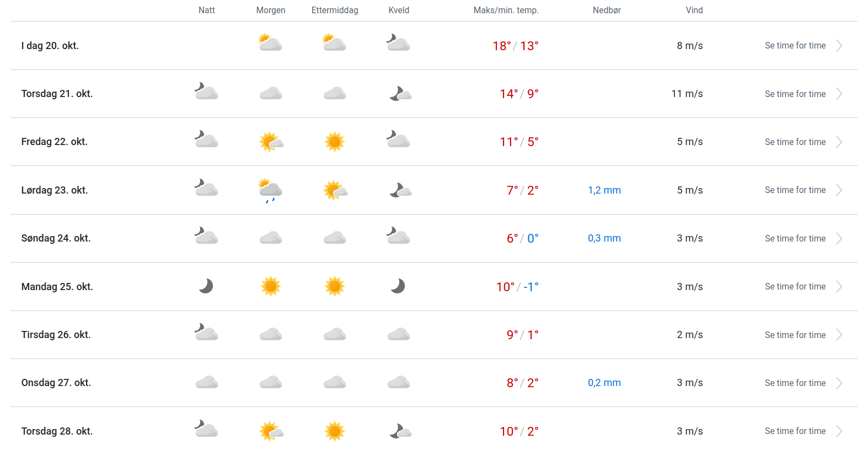Expand Fredag 22. okt. using its chevron
Screen dimensions: 868x455
point(839,142)
